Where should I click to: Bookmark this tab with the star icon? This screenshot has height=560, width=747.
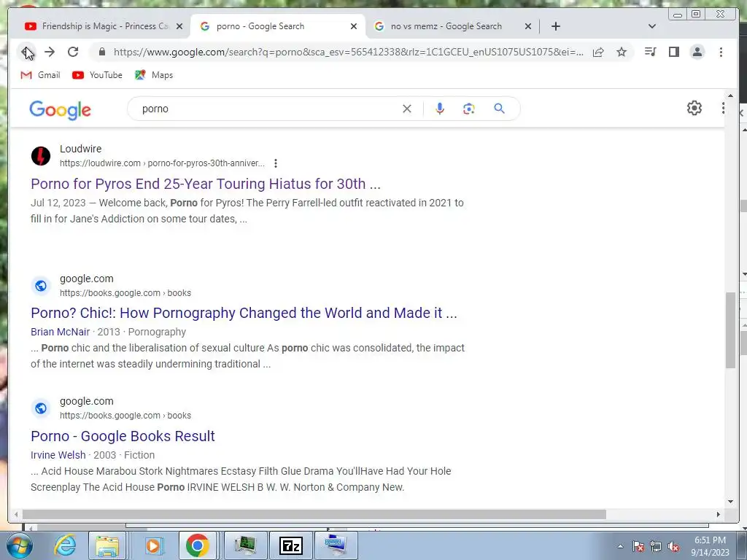[622, 52]
